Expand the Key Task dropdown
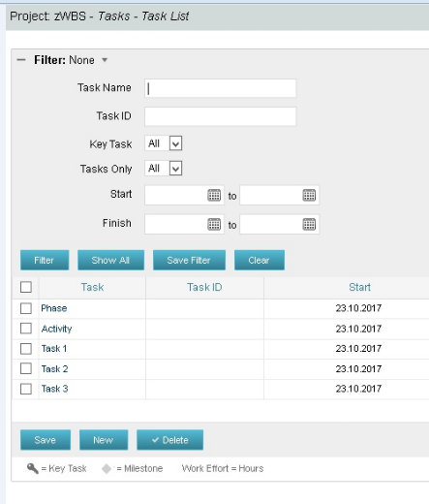This screenshot has width=429, height=504. pos(175,143)
